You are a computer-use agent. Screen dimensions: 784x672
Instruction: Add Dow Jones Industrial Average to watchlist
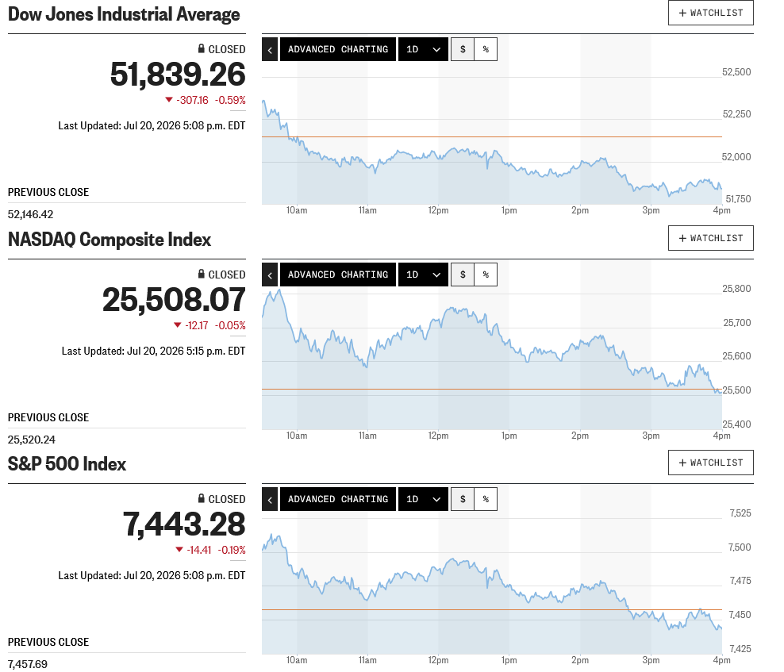(x=710, y=13)
